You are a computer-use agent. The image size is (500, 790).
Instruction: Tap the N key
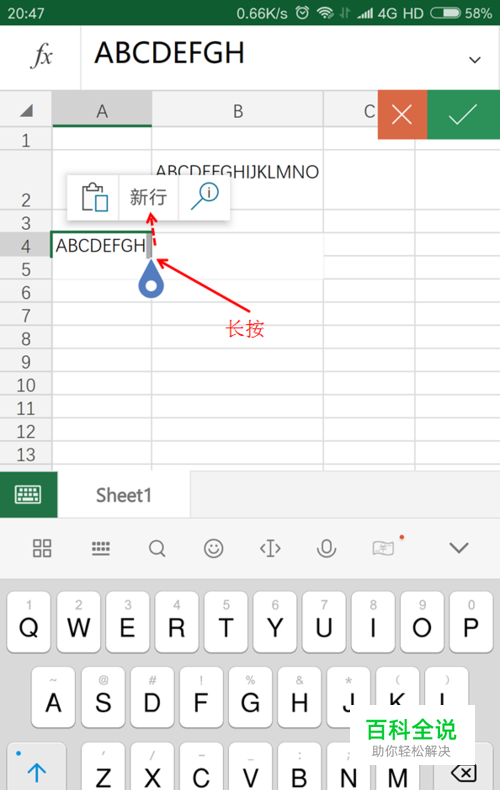348,768
